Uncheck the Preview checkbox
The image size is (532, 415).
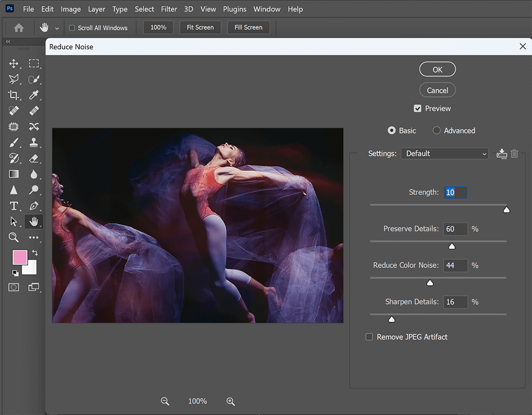pos(417,109)
